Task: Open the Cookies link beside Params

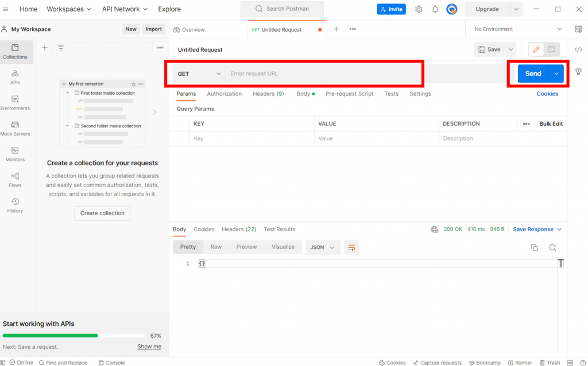Action: pos(547,94)
